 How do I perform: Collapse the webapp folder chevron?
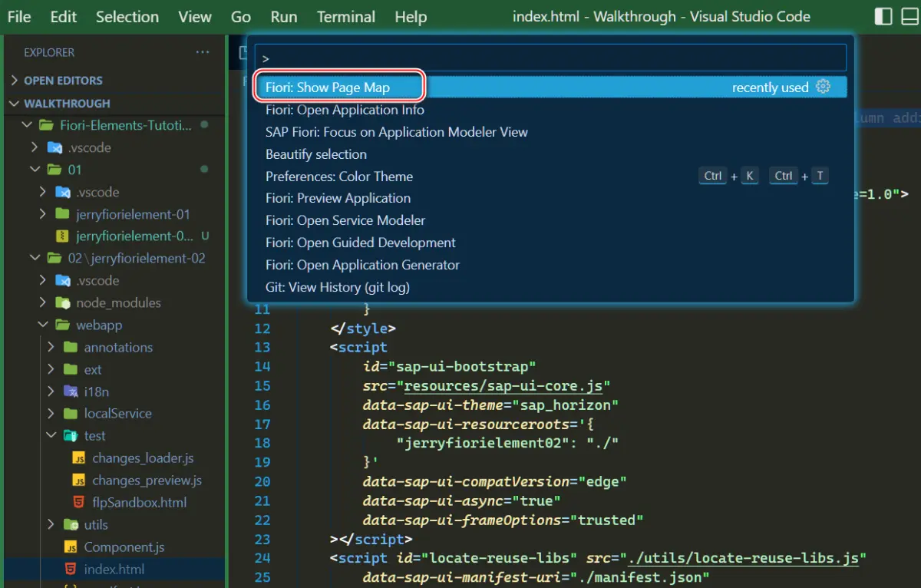43,325
